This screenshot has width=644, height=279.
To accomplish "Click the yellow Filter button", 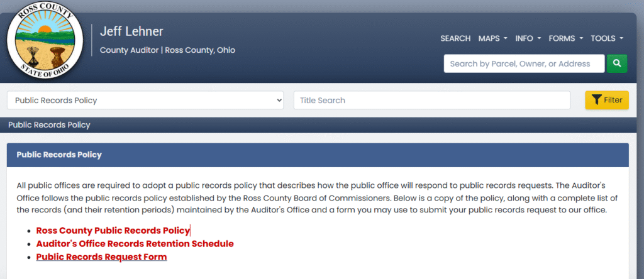I will (x=607, y=100).
